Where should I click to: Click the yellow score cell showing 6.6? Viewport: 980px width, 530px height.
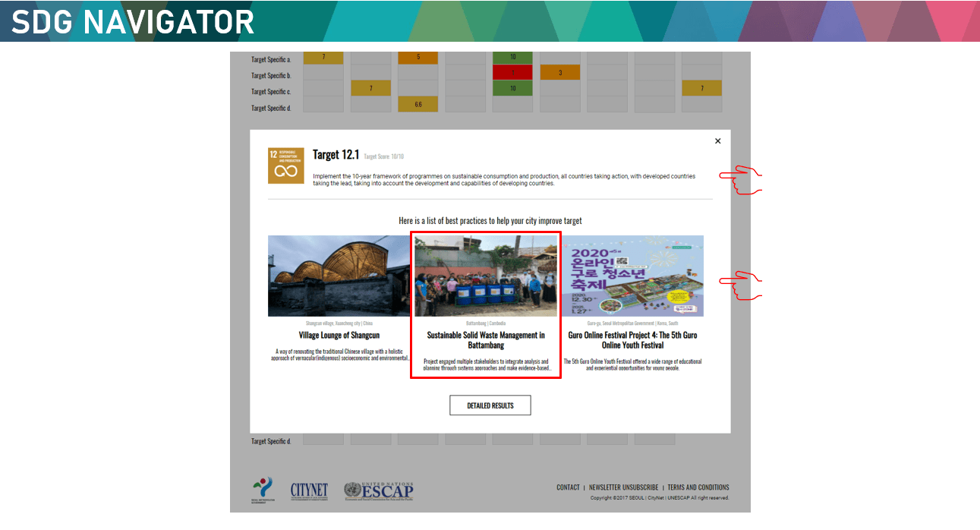pyautogui.click(x=418, y=104)
